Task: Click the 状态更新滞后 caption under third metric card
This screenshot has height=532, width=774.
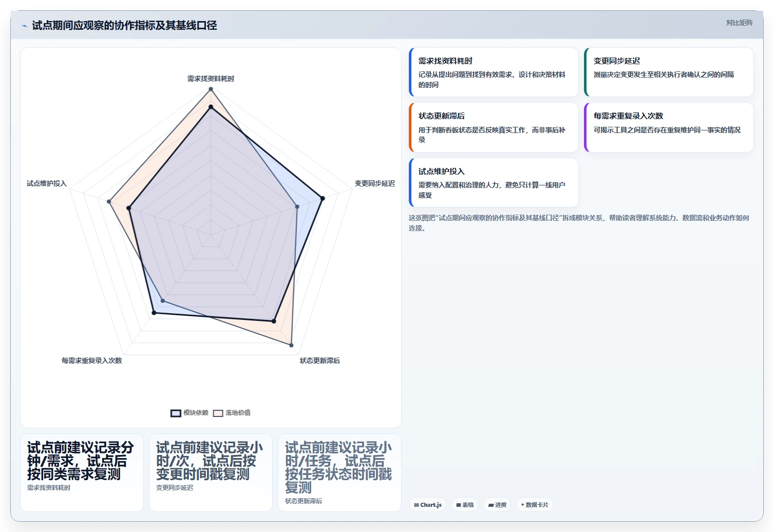Action: click(304, 501)
